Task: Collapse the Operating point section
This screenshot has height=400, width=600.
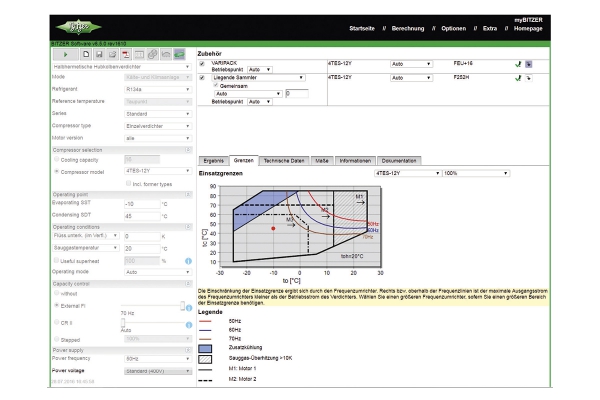Action: coord(188,194)
